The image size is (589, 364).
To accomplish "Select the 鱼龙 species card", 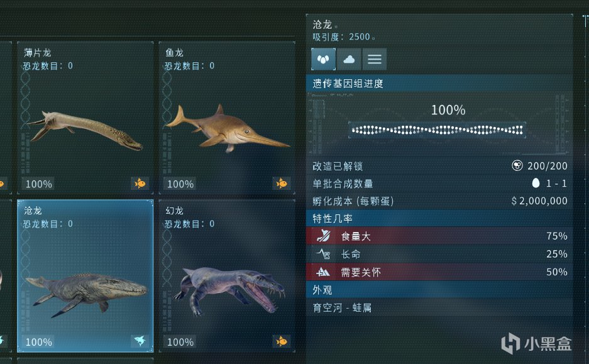I will pyautogui.click(x=227, y=118).
